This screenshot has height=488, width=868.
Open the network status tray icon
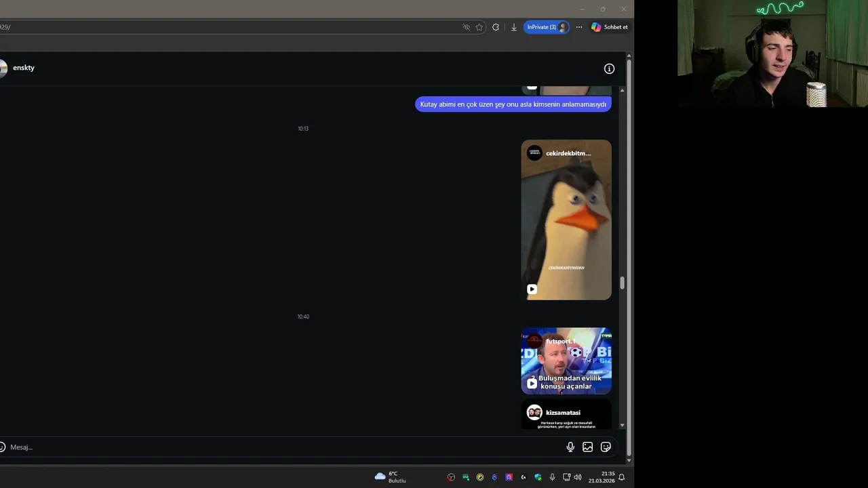point(567,477)
